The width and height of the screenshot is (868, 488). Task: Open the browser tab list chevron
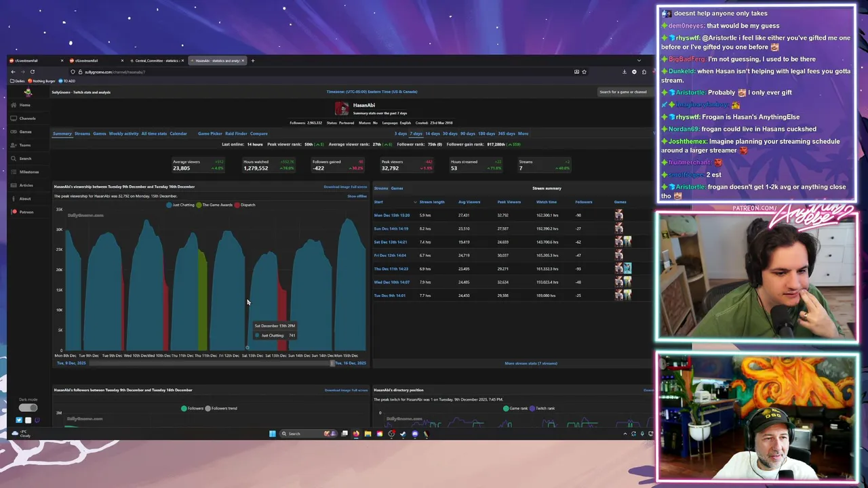(638, 60)
